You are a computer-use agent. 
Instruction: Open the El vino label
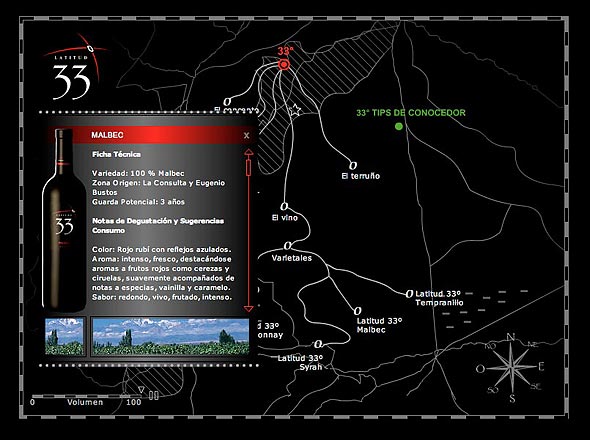pos(285,218)
